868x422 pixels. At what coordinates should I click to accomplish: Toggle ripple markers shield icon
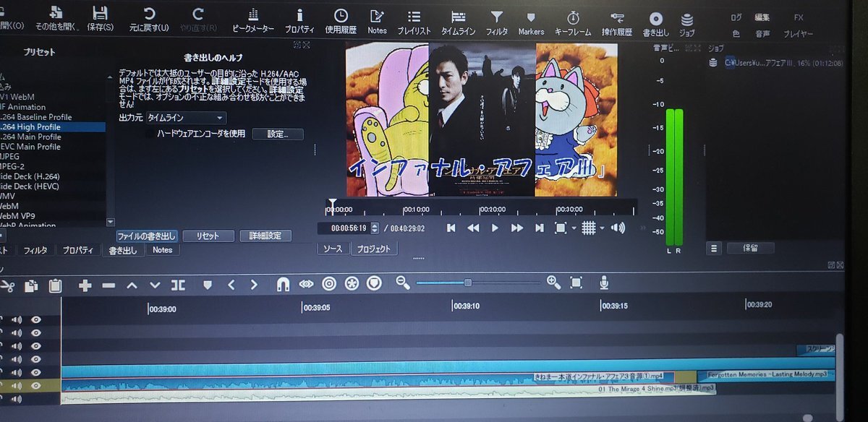click(x=374, y=284)
